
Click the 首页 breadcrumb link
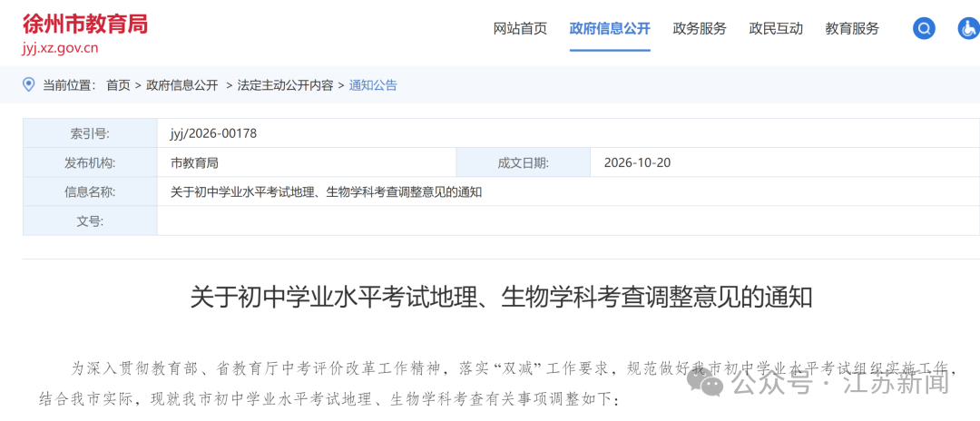[118, 85]
